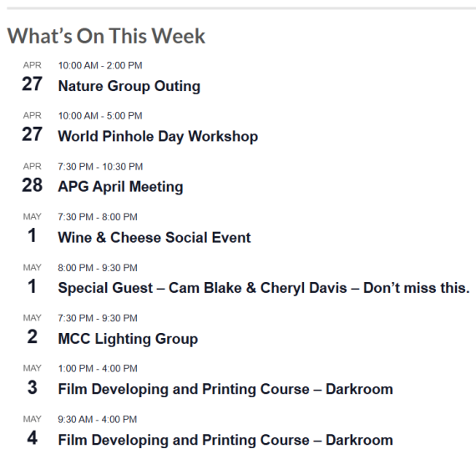The height and width of the screenshot is (459, 476).
Task: Open May 4 Film Developing Course link
Action: (x=225, y=440)
